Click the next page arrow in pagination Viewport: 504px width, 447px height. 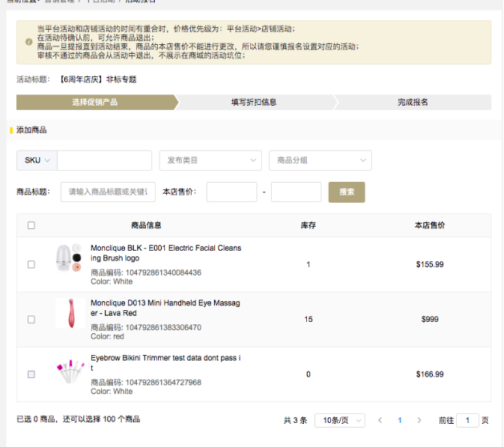click(x=419, y=420)
